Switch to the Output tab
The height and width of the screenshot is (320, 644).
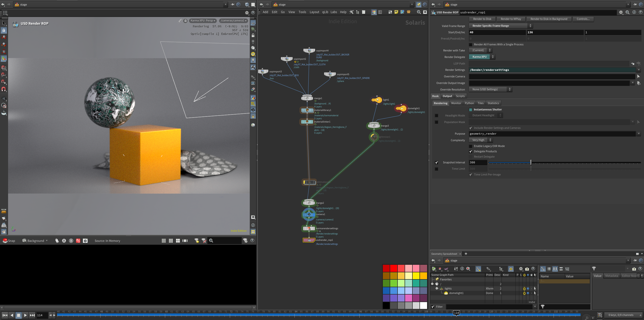pos(447,96)
